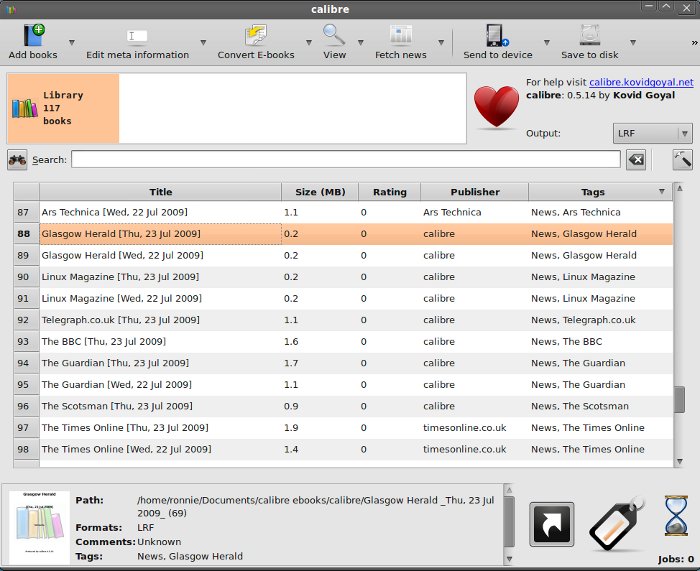
Task: Click the red heart donate icon
Action: point(496,107)
